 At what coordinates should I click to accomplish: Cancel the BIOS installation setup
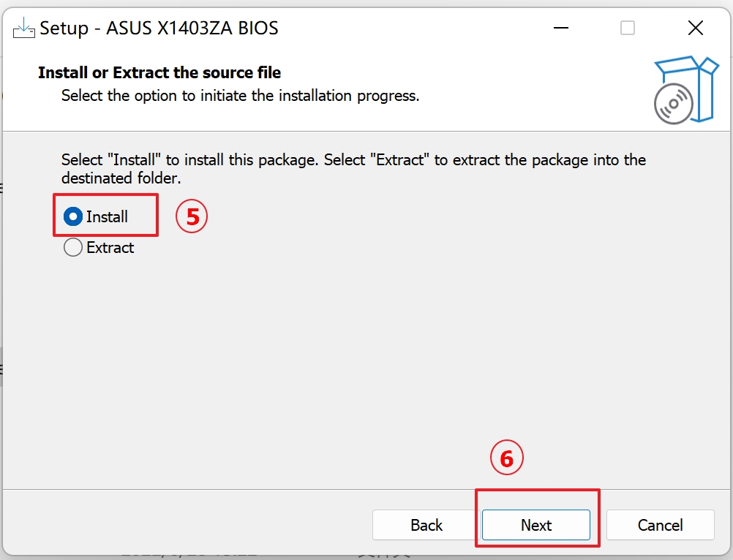pyautogui.click(x=660, y=525)
